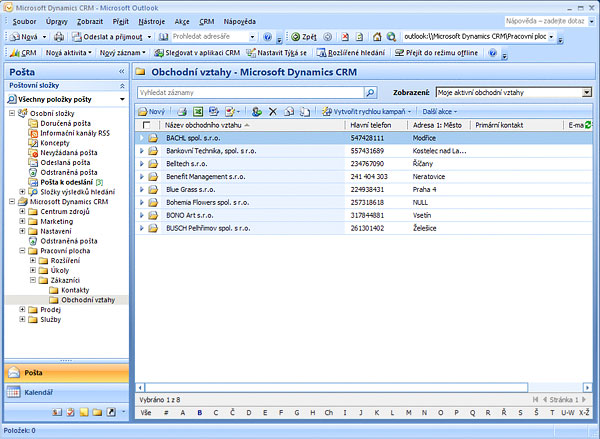Click the refresh page icon in the web toolbar
Viewport: 600px width, 439px height.
point(360,37)
